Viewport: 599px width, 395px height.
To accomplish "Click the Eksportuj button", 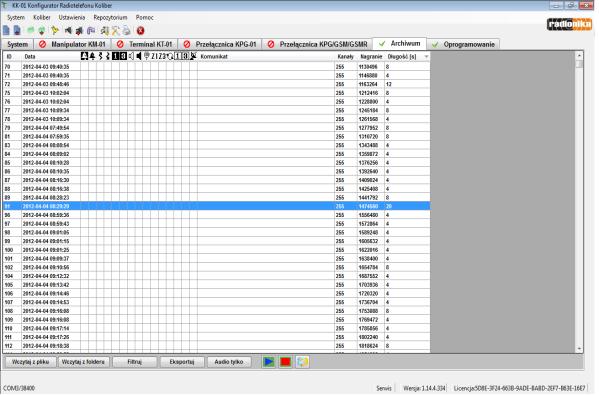I will (182, 361).
